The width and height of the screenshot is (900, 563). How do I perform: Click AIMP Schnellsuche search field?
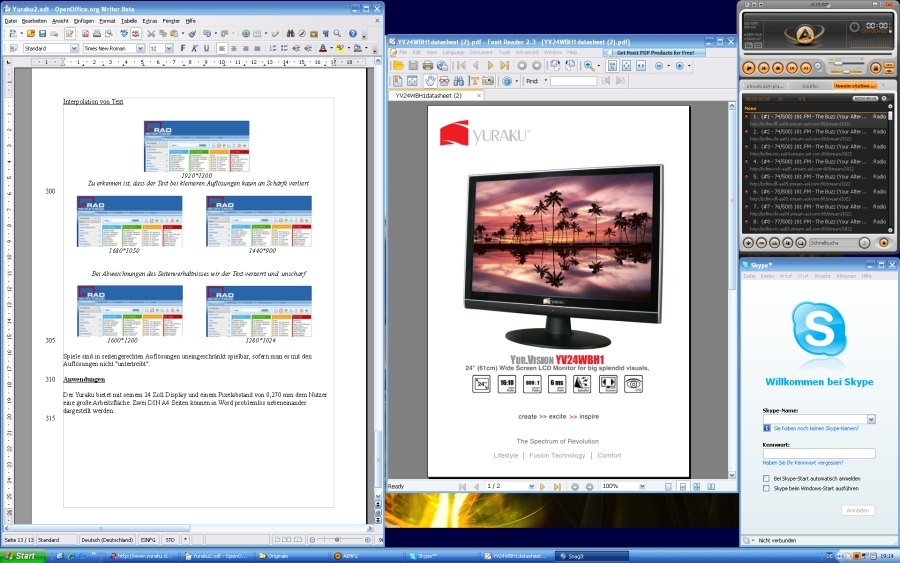click(833, 243)
